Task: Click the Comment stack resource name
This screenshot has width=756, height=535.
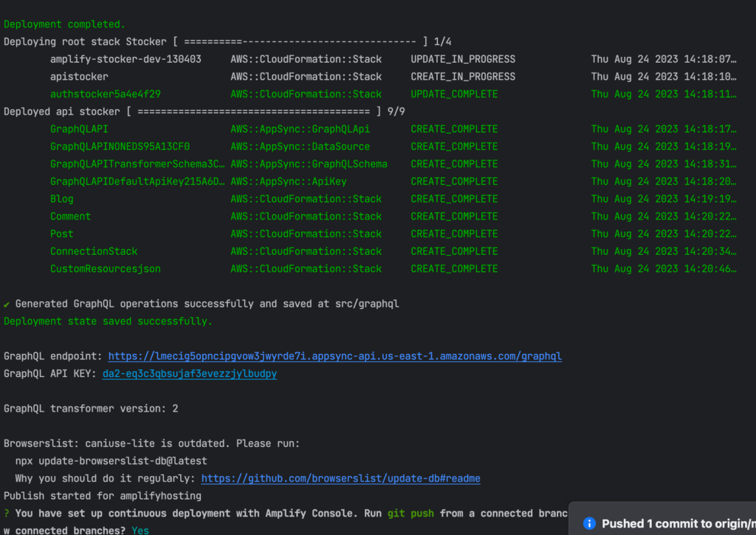Action: click(x=70, y=217)
